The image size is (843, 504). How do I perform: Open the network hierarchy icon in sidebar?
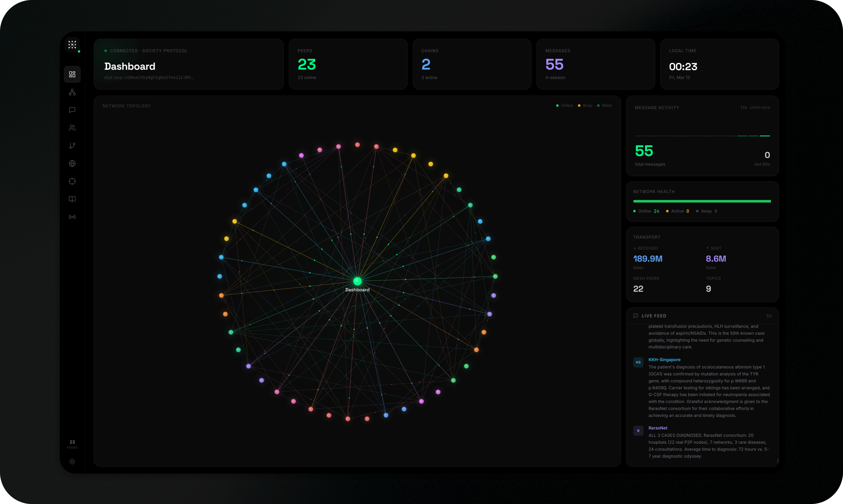72,92
